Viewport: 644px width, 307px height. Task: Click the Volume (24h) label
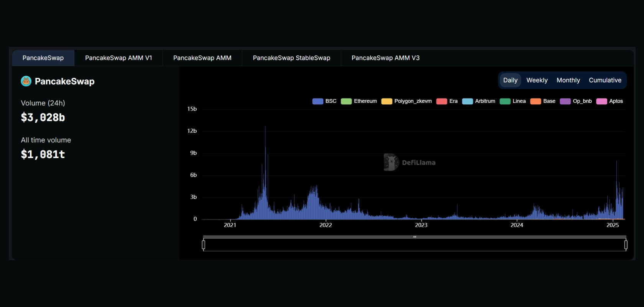click(43, 103)
